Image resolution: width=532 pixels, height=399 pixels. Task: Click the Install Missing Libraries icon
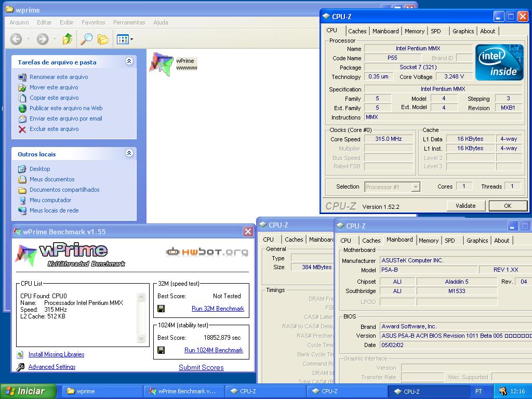[20, 354]
